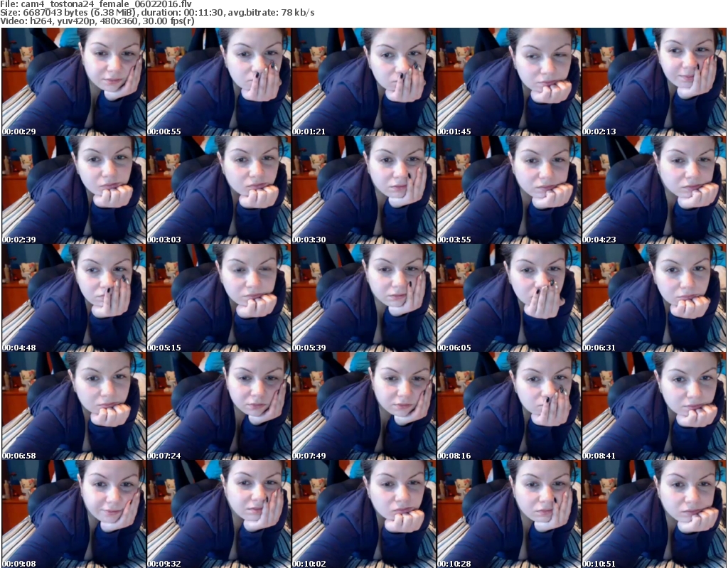
Task: Click the 'Video: h264, yuv420p' header line
Action: tap(97, 21)
